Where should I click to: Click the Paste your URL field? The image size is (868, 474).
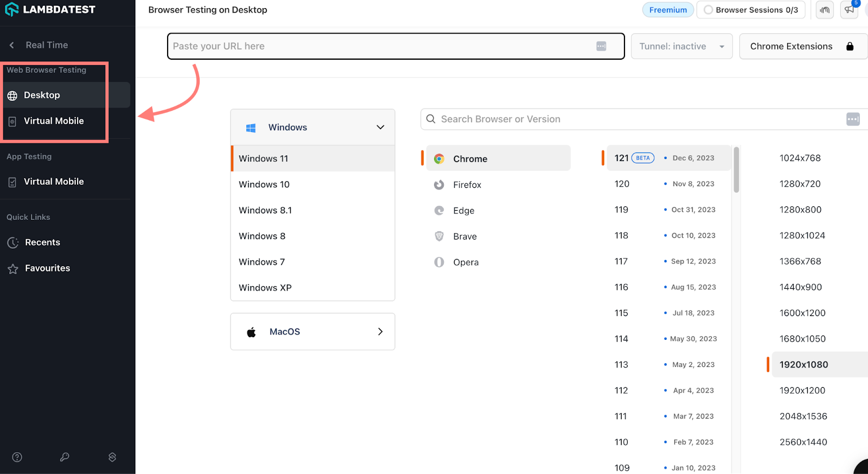point(380,47)
